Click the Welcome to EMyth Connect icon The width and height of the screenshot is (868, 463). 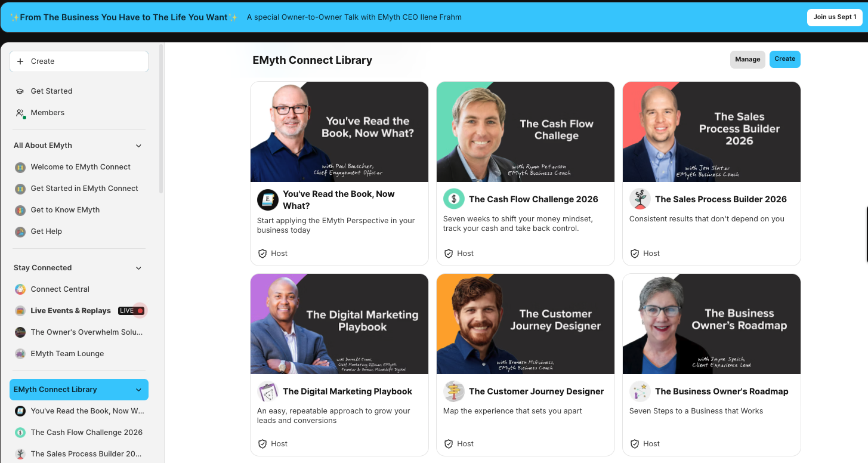point(20,168)
